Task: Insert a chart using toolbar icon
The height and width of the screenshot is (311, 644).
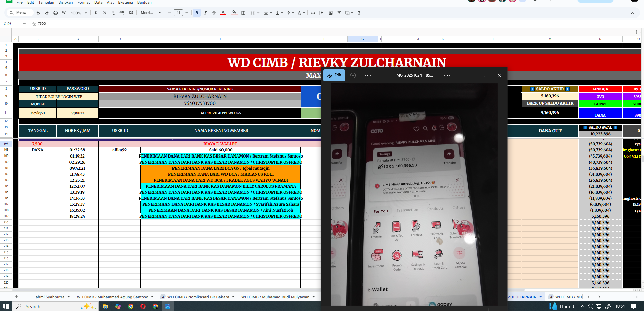Action: click(331, 13)
